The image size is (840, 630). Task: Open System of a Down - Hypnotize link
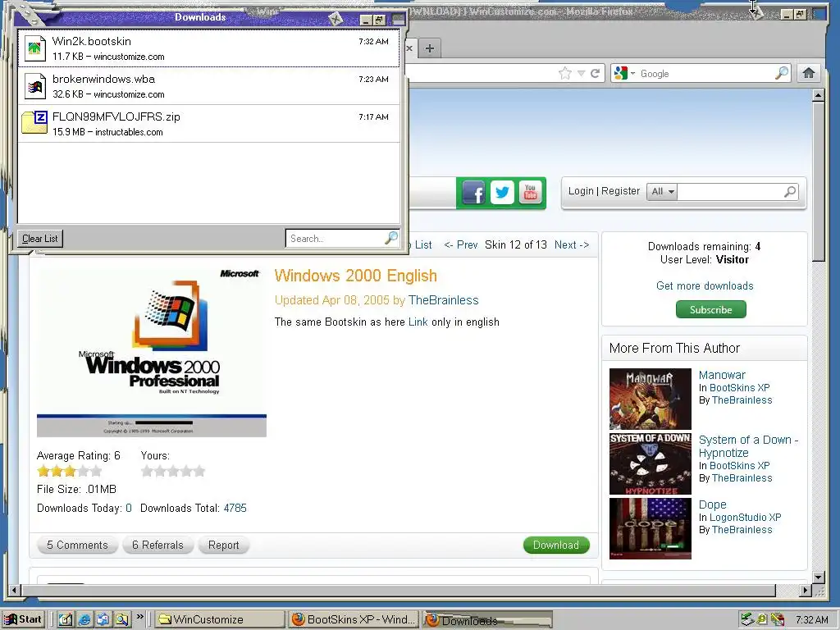click(x=748, y=446)
